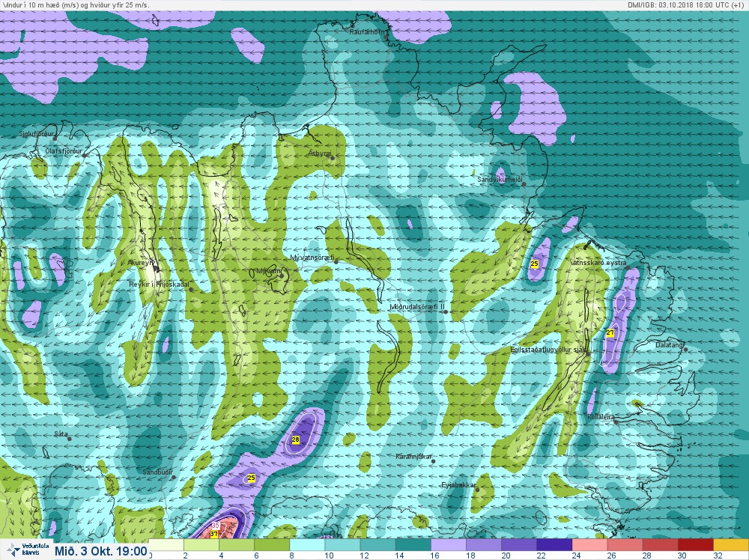Select the Möðrudalsöræfi II station label
Viewport: 749px width, 560px height.
(x=417, y=307)
